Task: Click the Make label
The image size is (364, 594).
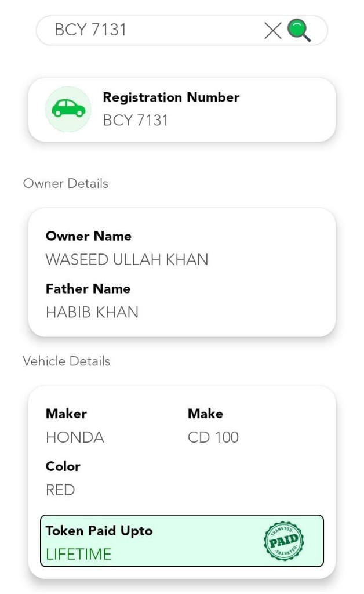Action: [205, 414]
